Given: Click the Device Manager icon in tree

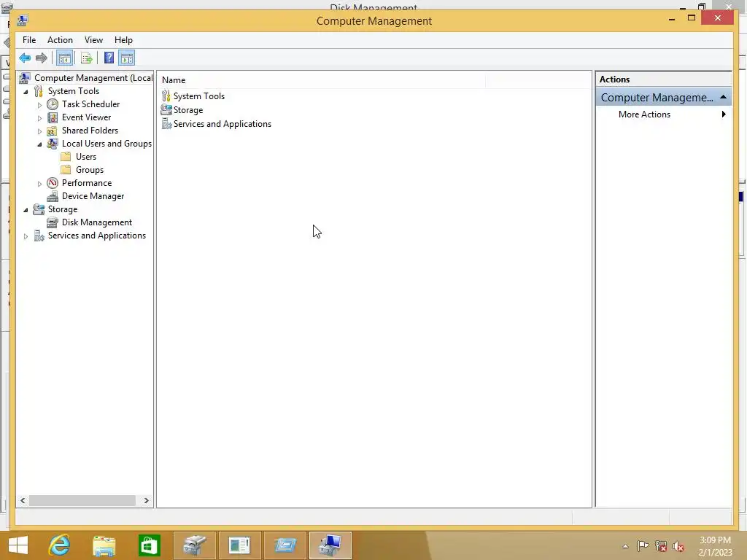Looking at the screenshot, I should point(53,196).
